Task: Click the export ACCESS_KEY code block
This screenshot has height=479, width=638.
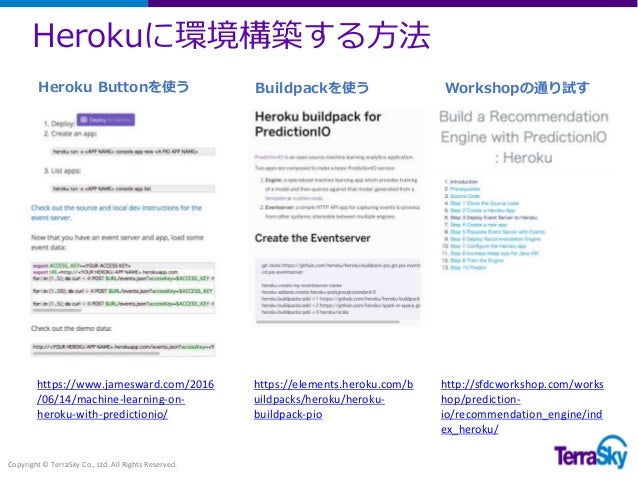Action: (x=123, y=287)
